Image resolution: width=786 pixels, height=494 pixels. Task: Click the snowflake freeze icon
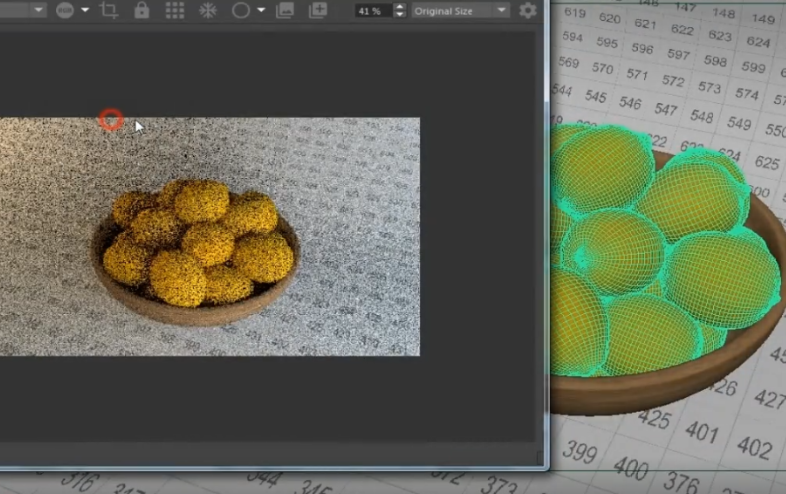(208, 10)
